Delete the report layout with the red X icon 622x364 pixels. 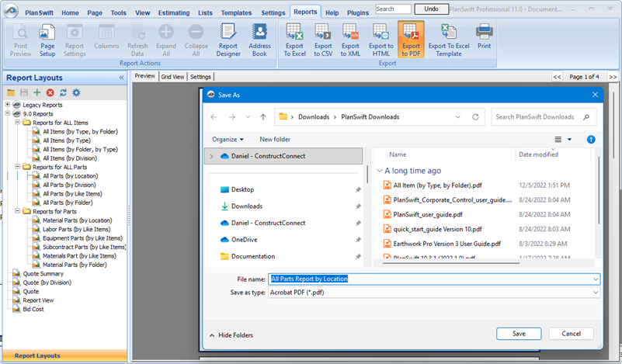[50, 92]
